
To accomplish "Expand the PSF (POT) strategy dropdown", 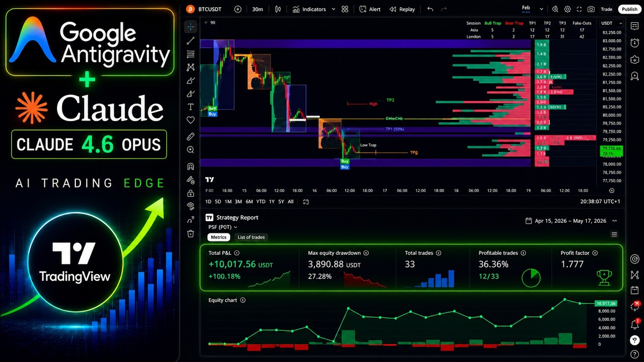I will coord(223,227).
